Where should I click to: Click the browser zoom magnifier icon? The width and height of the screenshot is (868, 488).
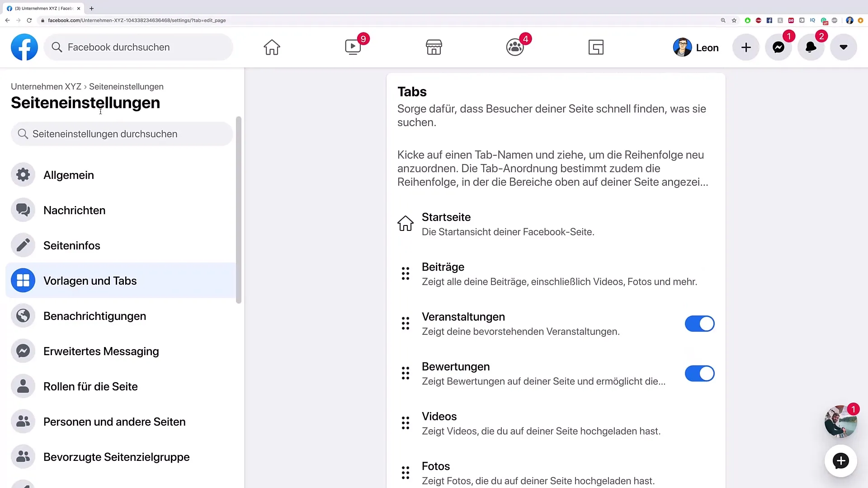click(x=723, y=20)
